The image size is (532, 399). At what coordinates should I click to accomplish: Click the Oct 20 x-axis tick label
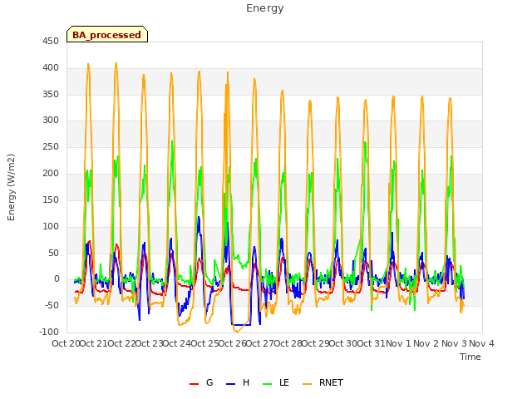pos(66,343)
